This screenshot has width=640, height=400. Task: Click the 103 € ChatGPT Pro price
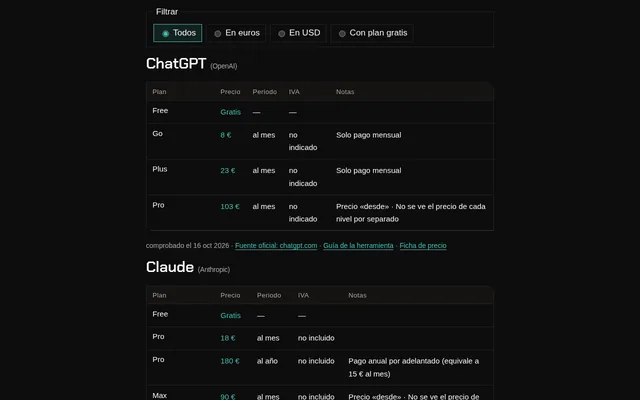(230, 207)
